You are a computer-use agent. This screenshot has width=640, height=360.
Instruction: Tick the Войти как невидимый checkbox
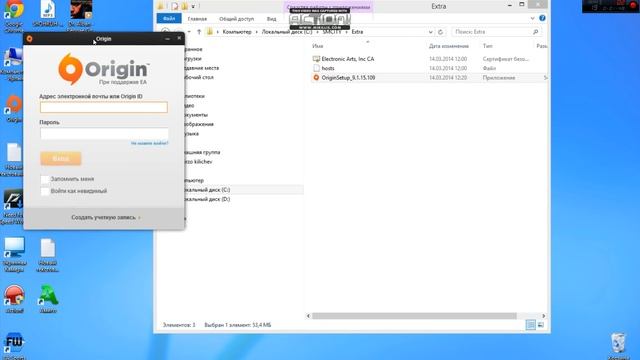[x=45, y=191]
